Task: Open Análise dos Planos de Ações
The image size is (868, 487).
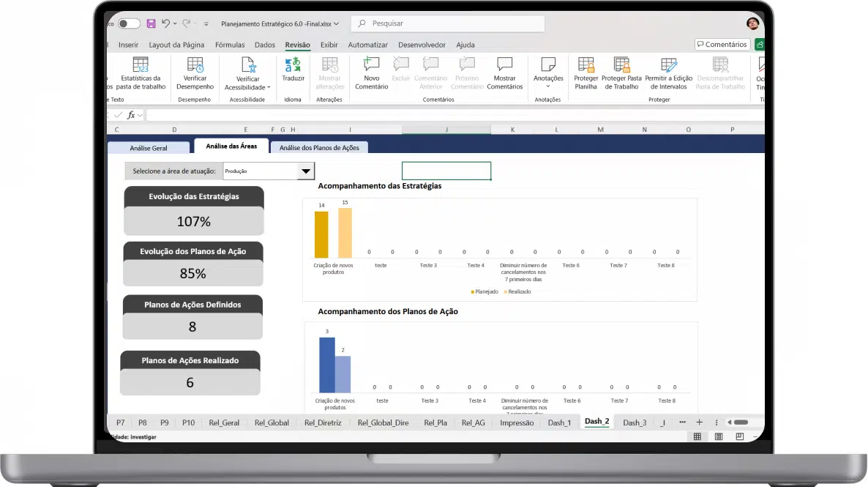Action: click(x=319, y=148)
